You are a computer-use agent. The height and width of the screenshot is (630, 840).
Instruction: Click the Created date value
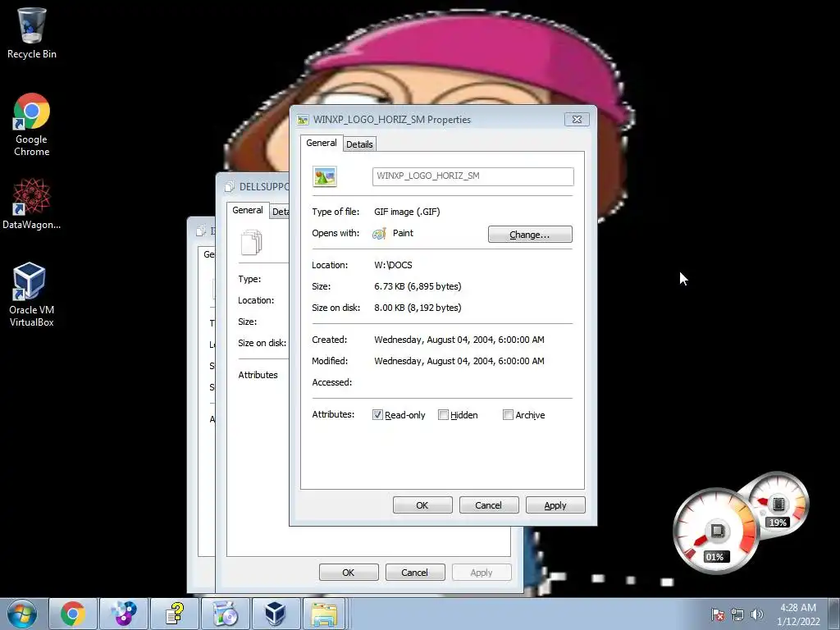[459, 340]
